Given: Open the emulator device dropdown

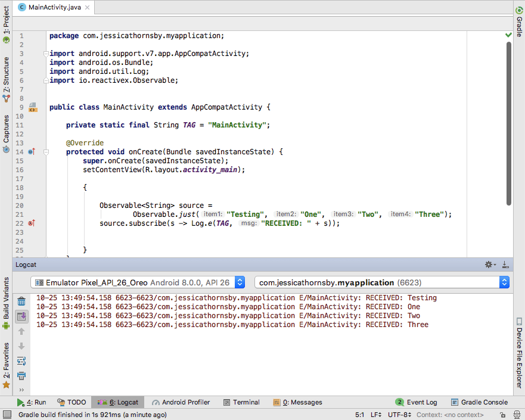Looking at the screenshot, I should [x=138, y=282].
